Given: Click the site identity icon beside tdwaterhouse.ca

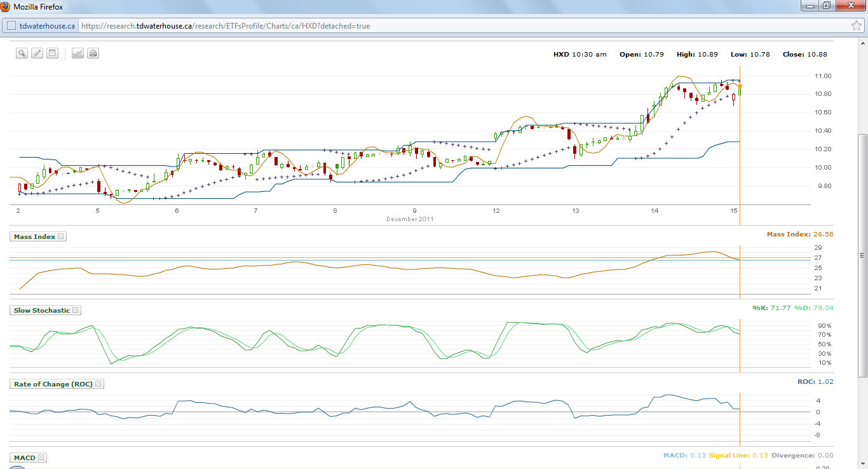Looking at the screenshot, I should point(11,26).
